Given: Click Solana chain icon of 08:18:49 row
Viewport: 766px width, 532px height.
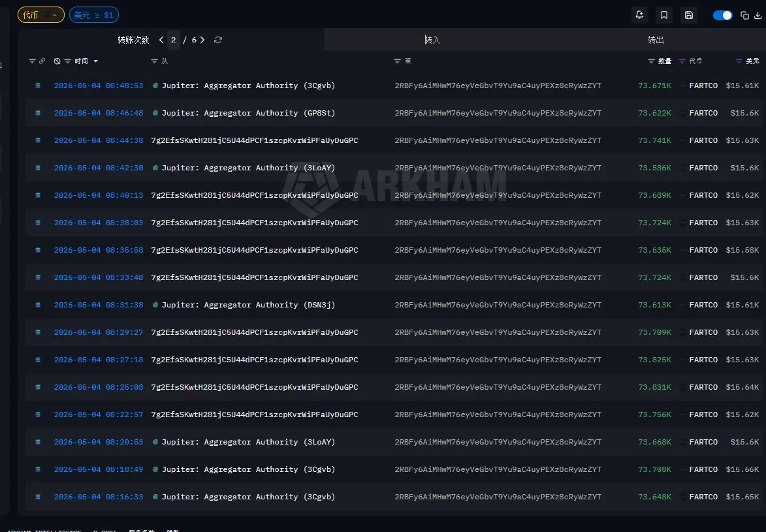Looking at the screenshot, I should (38, 469).
